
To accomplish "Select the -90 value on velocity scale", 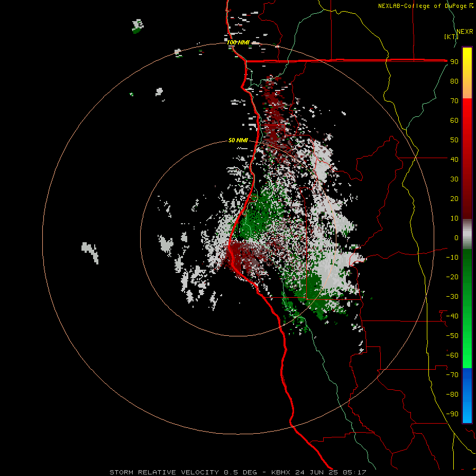I will (x=452, y=414).
